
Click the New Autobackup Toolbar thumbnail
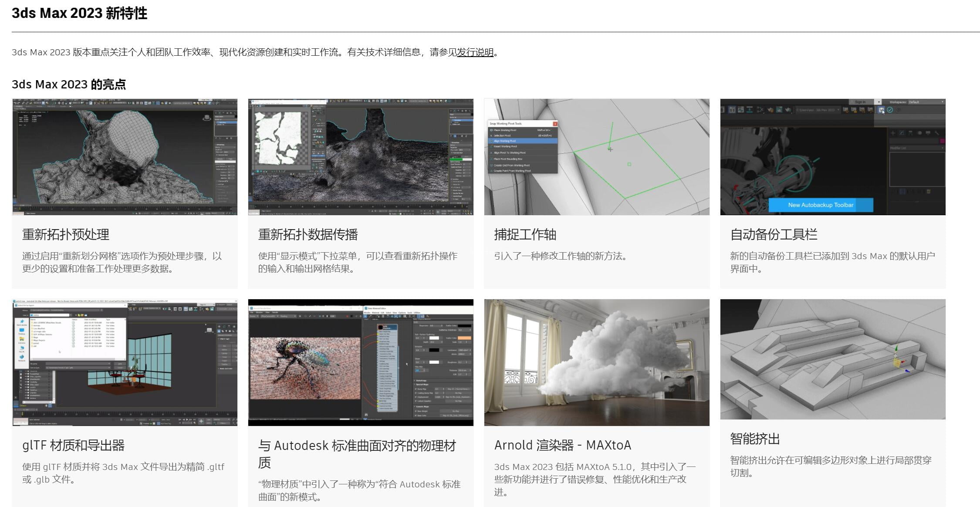click(x=832, y=157)
